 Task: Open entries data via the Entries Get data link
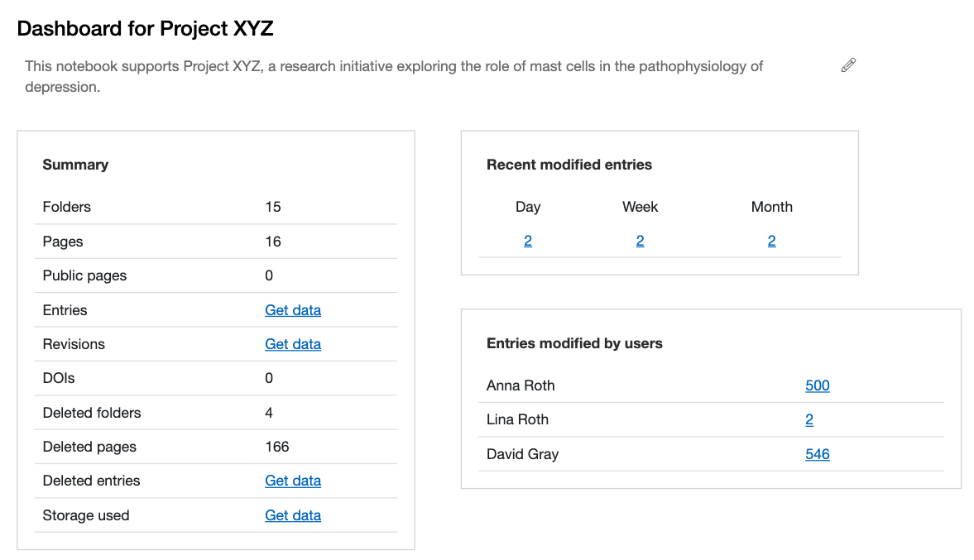pos(293,309)
